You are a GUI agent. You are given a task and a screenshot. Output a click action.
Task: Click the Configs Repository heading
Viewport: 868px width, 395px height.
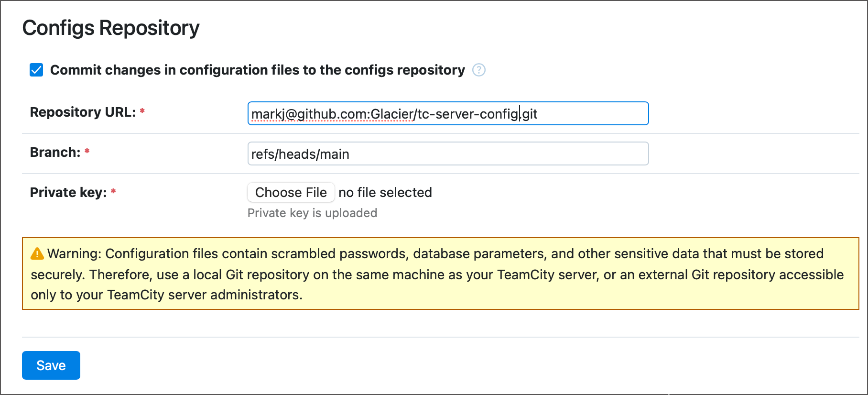(x=111, y=28)
